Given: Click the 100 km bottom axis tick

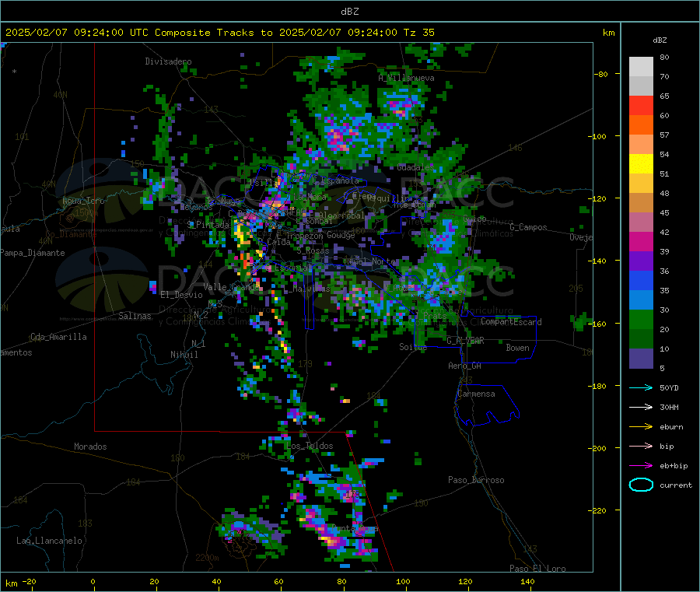Looking at the screenshot, I should coord(403,581).
